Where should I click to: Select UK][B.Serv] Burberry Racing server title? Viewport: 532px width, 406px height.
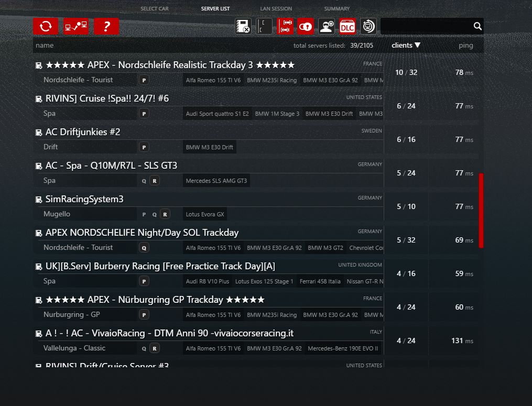point(160,266)
